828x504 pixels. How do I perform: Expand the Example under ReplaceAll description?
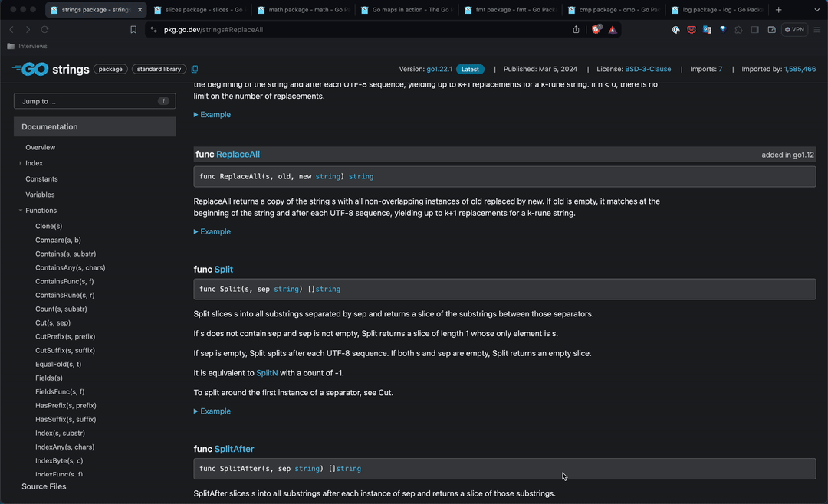(212, 231)
